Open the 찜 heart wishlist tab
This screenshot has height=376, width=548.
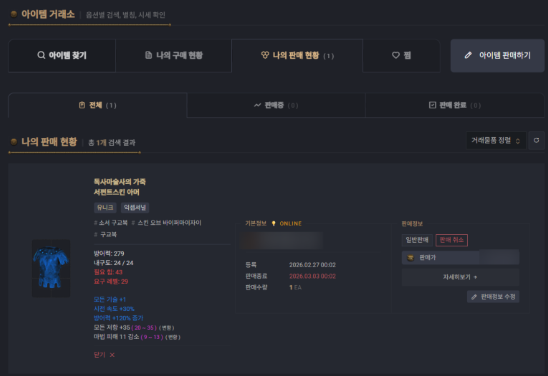click(401, 56)
